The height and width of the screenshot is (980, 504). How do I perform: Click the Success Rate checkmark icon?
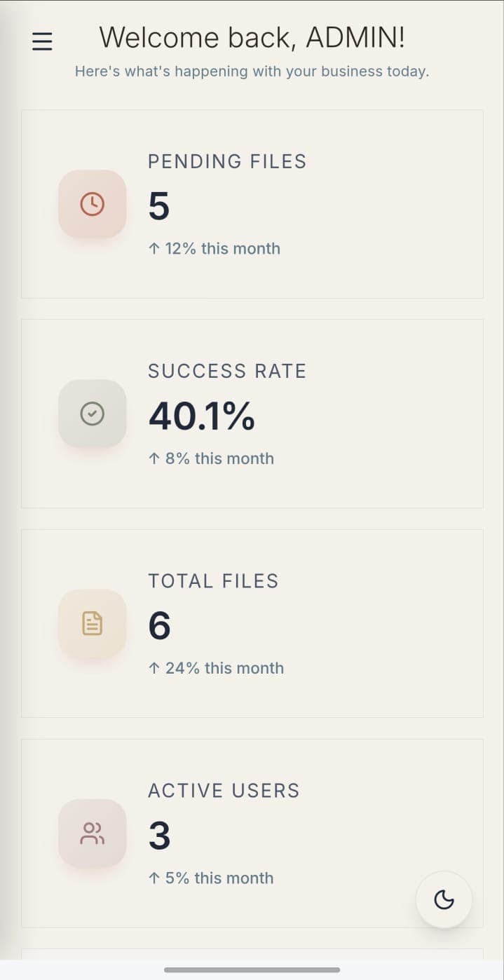click(92, 414)
